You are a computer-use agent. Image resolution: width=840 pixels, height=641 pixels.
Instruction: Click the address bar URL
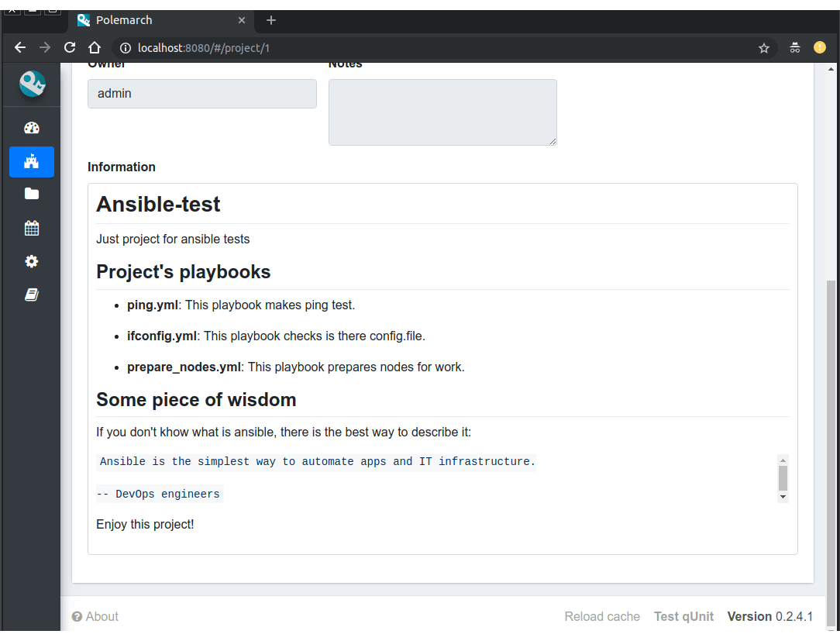click(204, 48)
